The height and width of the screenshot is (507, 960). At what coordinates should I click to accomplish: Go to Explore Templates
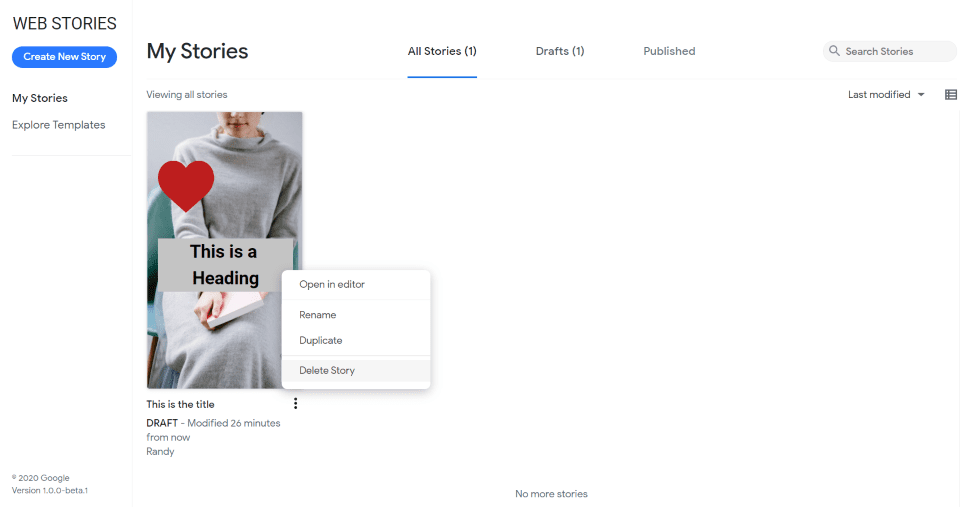[59, 125]
